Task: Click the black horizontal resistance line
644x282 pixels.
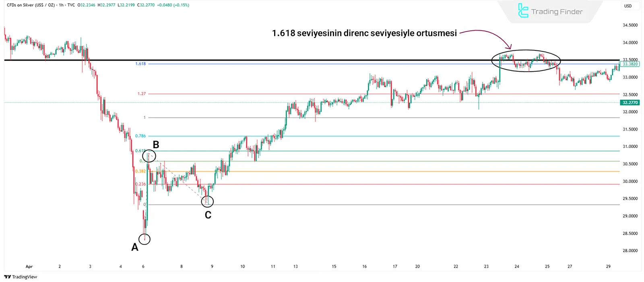Action: (x=282, y=60)
